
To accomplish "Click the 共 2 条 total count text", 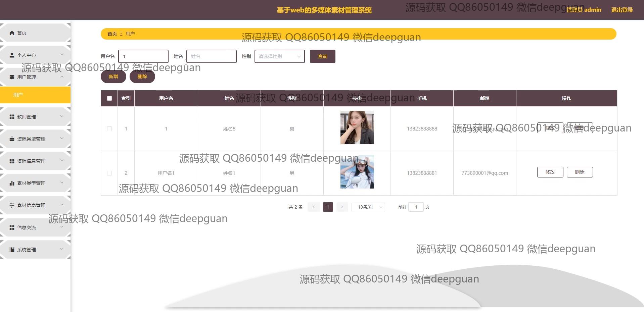I will point(295,207).
